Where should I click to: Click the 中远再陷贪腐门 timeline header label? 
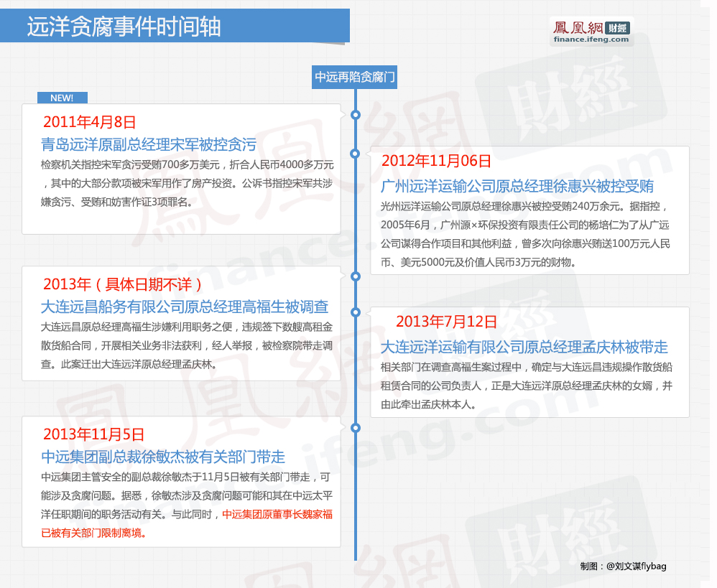pos(354,77)
